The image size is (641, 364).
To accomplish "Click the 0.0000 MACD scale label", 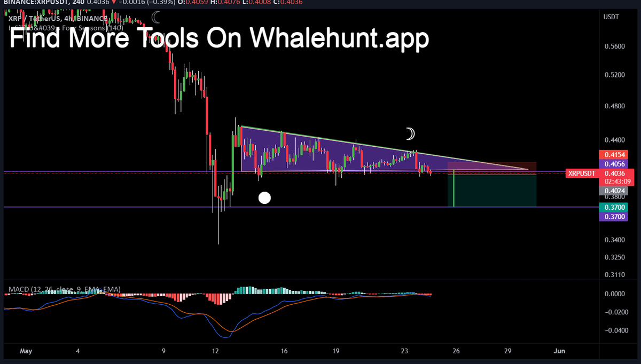I will pyautogui.click(x=615, y=294).
